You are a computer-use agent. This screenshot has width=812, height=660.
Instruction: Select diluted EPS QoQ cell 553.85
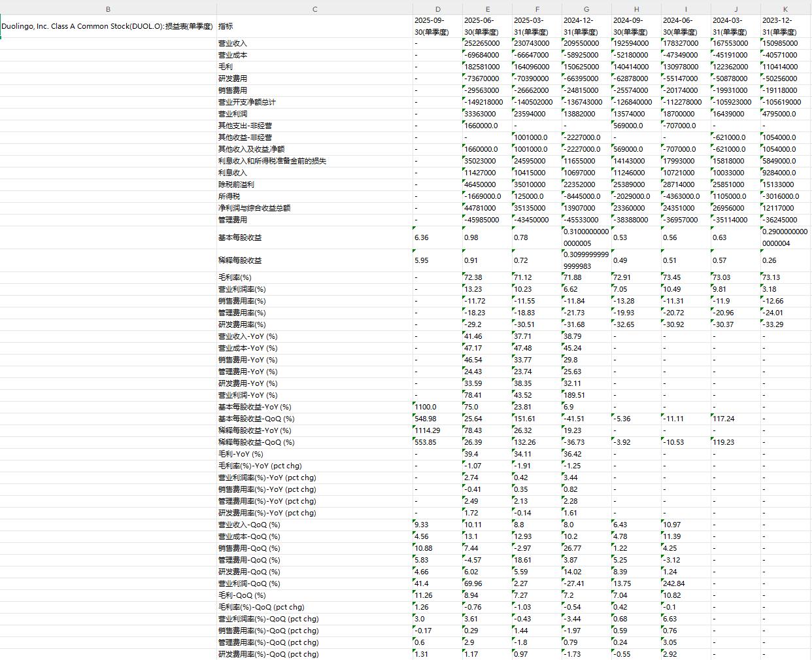437,442
